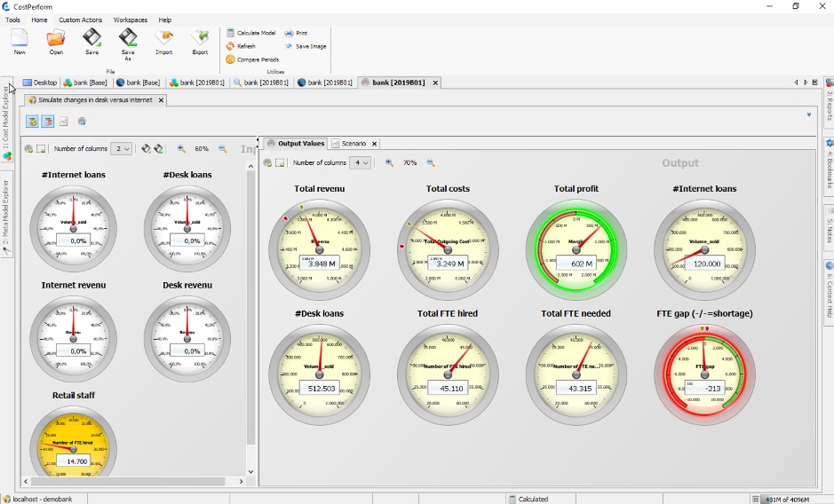Screen dimensions: 834x504
Task: Zoom in the Output gauges panel
Action: pyautogui.click(x=389, y=163)
